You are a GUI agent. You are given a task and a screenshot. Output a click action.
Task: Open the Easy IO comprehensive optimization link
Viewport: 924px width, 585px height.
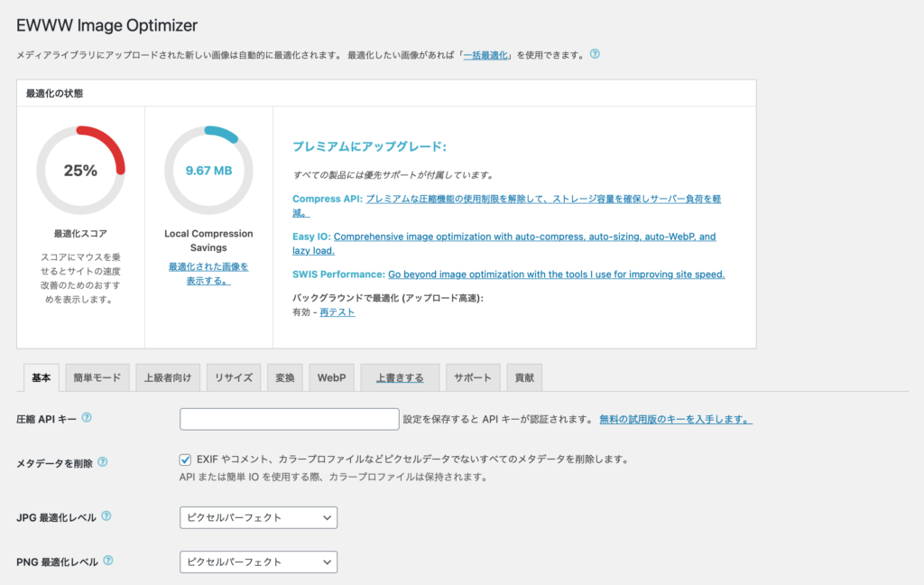[504, 244]
